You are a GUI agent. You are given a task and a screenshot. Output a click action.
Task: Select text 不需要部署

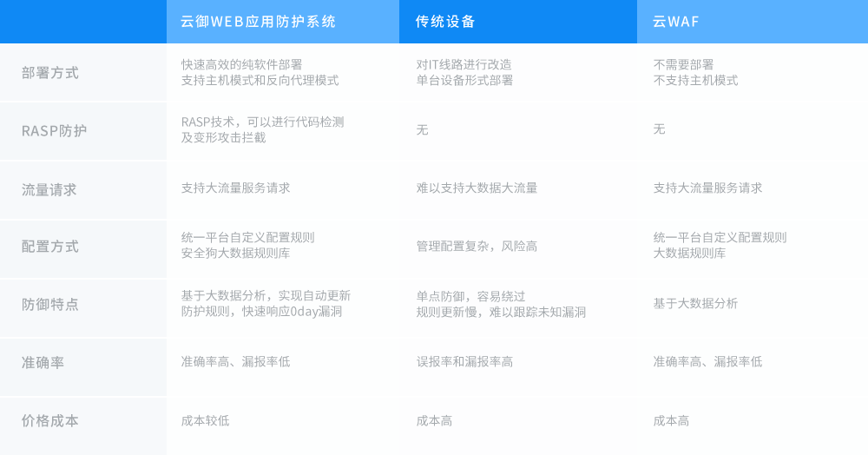[683, 65]
